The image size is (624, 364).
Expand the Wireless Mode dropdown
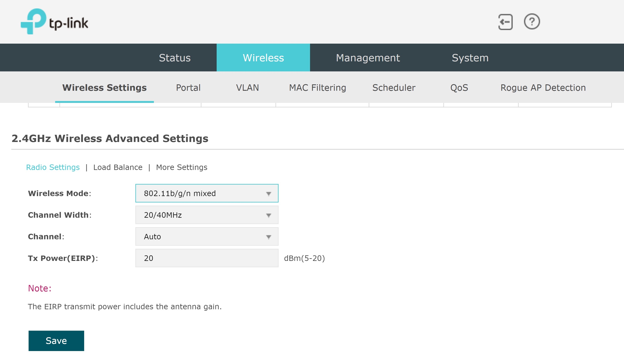click(207, 193)
